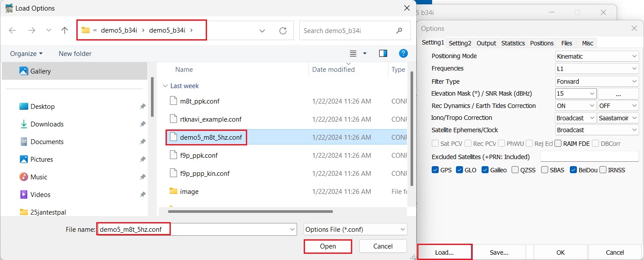Switch to the Statistics tab
The image size is (644, 260).
point(513,43)
